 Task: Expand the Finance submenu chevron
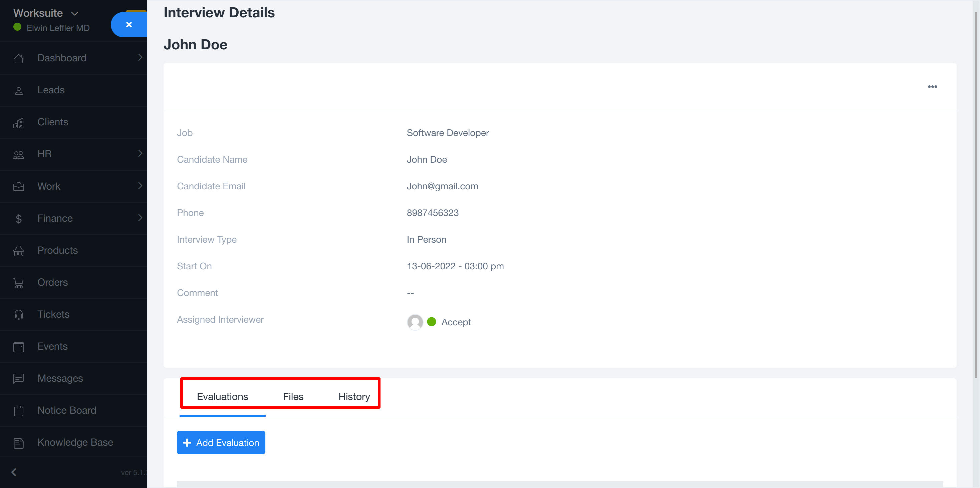(140, 218)
